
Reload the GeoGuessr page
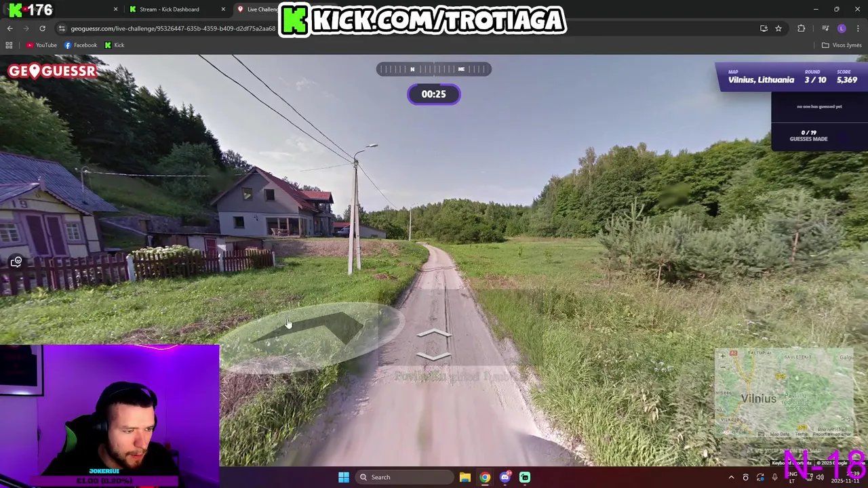tap(42, 28)
